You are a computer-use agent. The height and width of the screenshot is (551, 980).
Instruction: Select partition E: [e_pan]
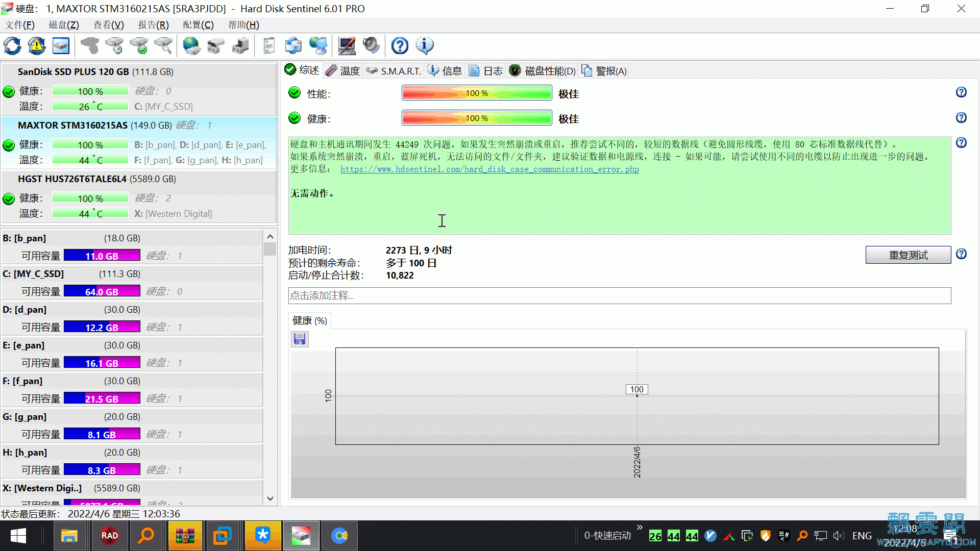[132, 354]
